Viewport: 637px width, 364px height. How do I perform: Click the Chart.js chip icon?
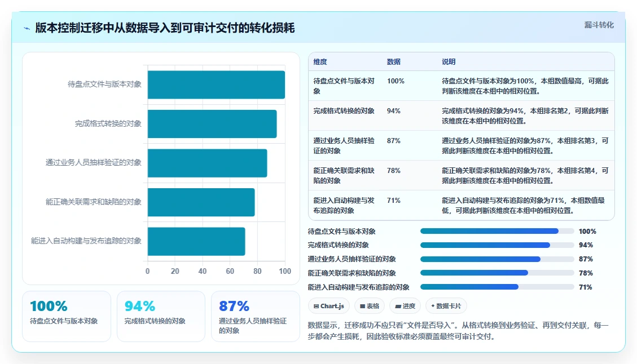(316, 307)
